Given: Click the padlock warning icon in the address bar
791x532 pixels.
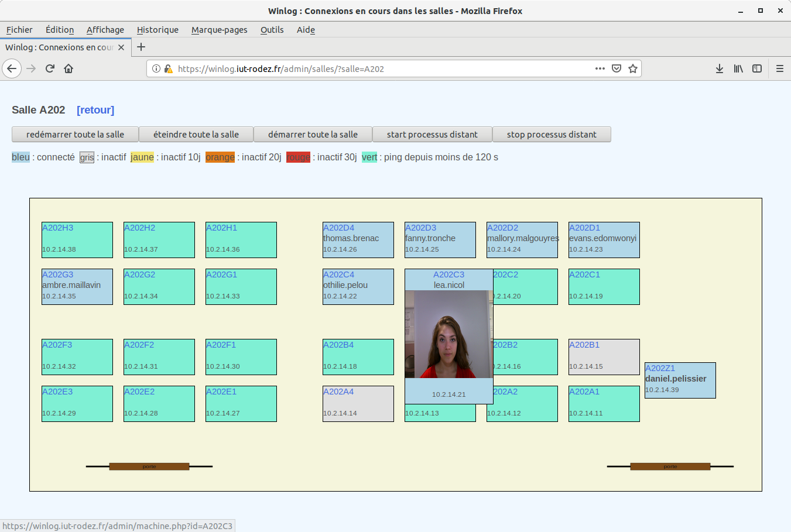Looking at the screenshot, I should (x=169, y=68).
